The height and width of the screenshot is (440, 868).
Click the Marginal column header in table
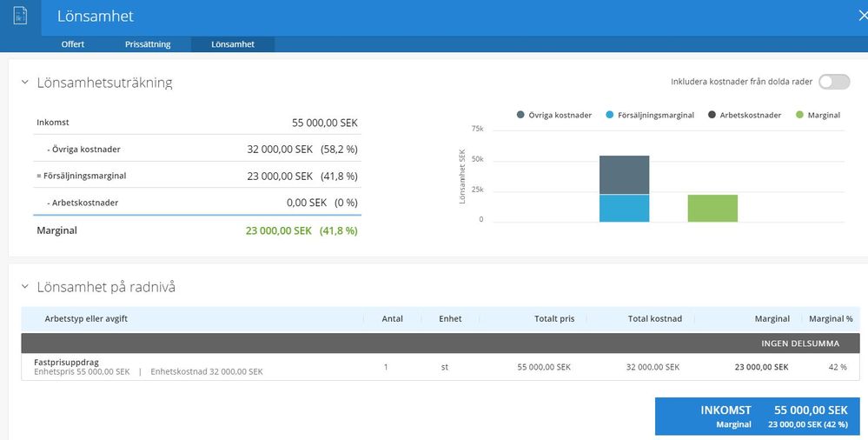(x=772, y=318)
